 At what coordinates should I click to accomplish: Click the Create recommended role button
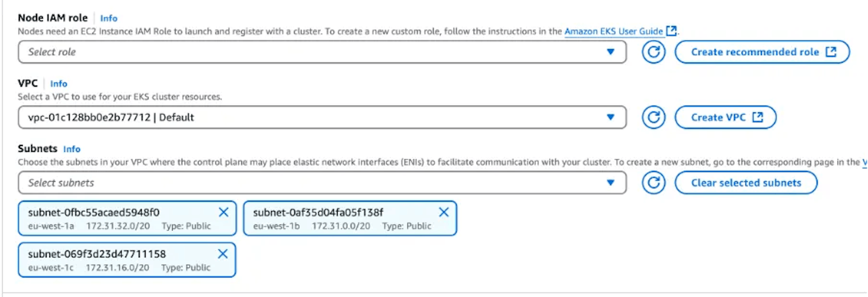(762, 52)
